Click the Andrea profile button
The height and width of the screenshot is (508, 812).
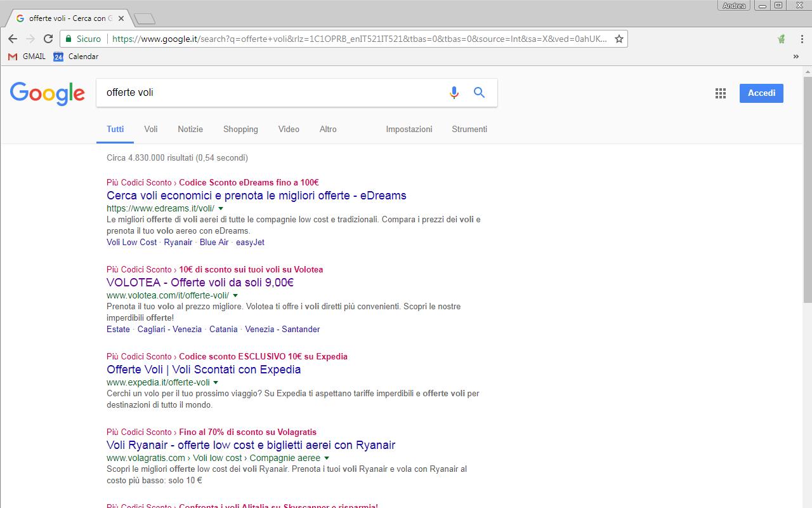734,6
